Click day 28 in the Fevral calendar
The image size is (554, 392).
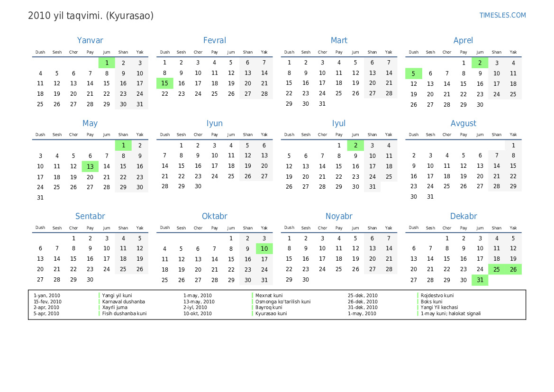[x=264, y=94]
